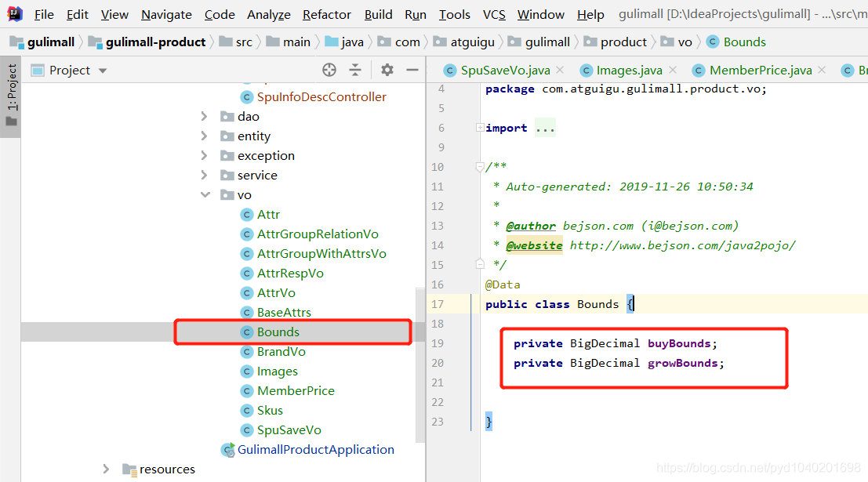This screenshot has width=868, height=482.
Task: Open the Build menu
Action: [x=378, y=14]
